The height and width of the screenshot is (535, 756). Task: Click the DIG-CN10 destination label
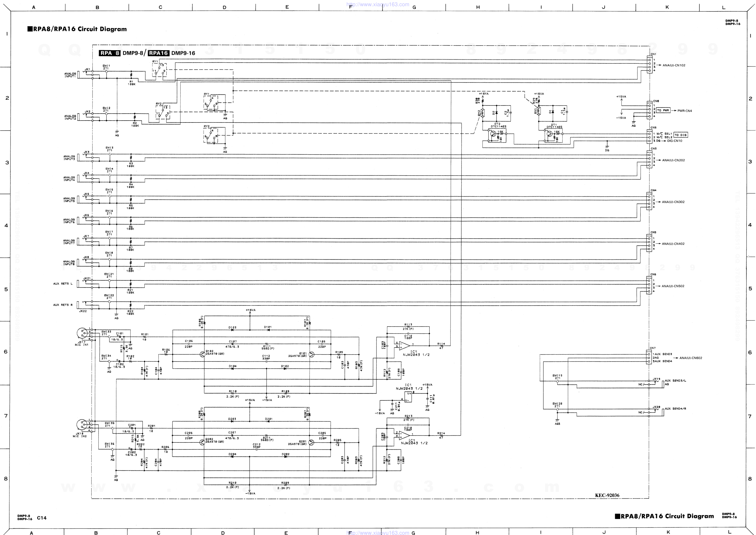(x=675, y=141)
